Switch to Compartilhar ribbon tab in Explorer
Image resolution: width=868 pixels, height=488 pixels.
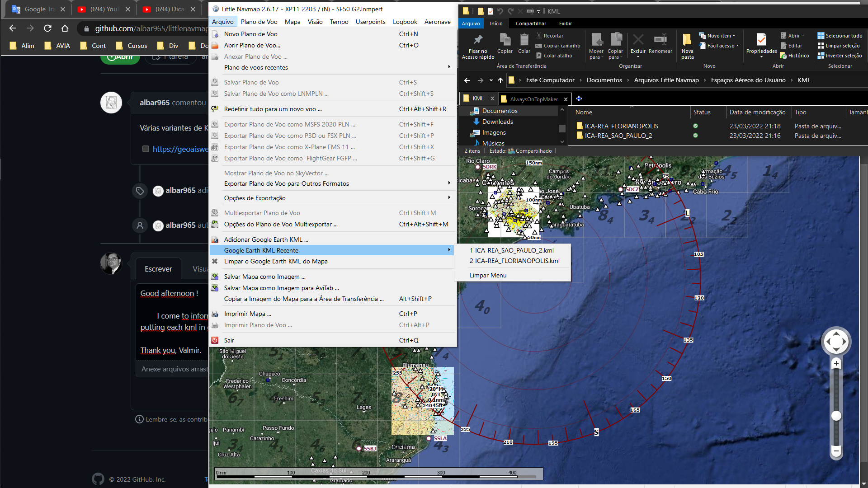[531, 23]
